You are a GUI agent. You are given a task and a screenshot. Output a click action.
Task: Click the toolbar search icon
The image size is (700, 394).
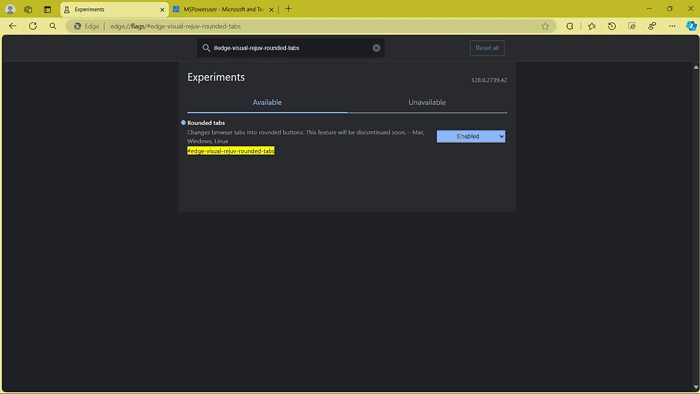(53, 26)
